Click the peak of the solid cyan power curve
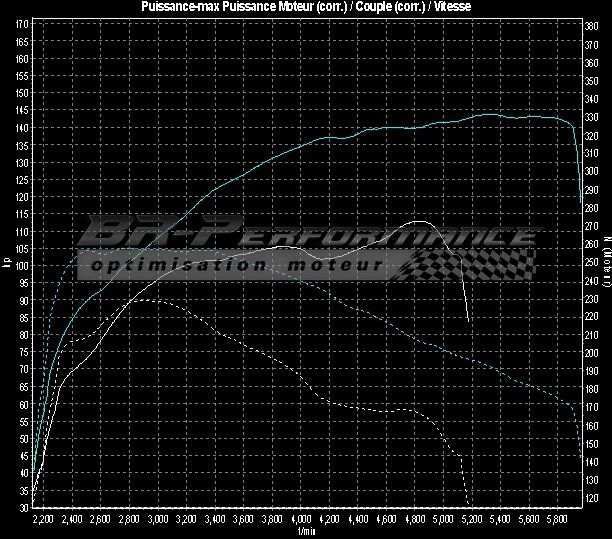 487,115
